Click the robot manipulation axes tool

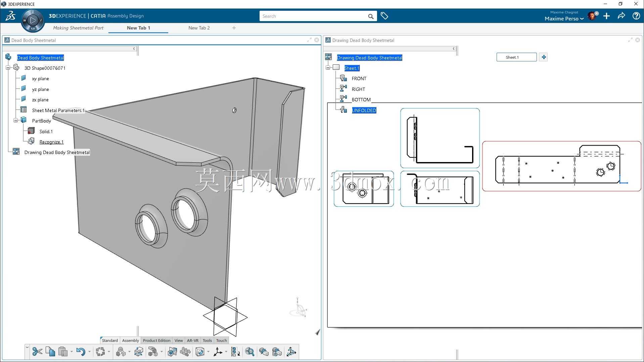coord(291,352)
